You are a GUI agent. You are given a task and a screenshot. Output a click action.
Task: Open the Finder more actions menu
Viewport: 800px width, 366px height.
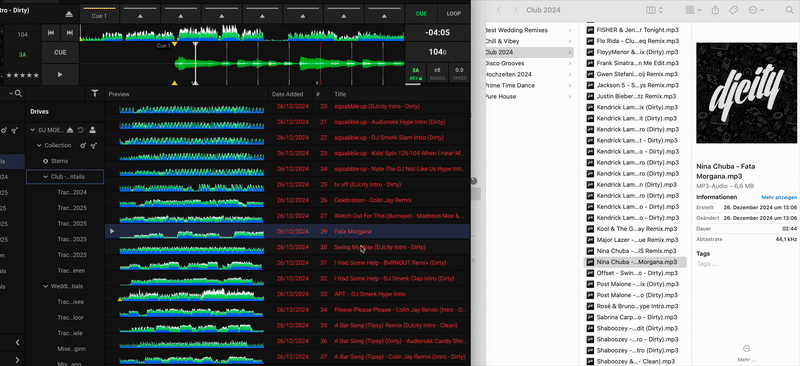pyautogui.click(x=756, y=10)
